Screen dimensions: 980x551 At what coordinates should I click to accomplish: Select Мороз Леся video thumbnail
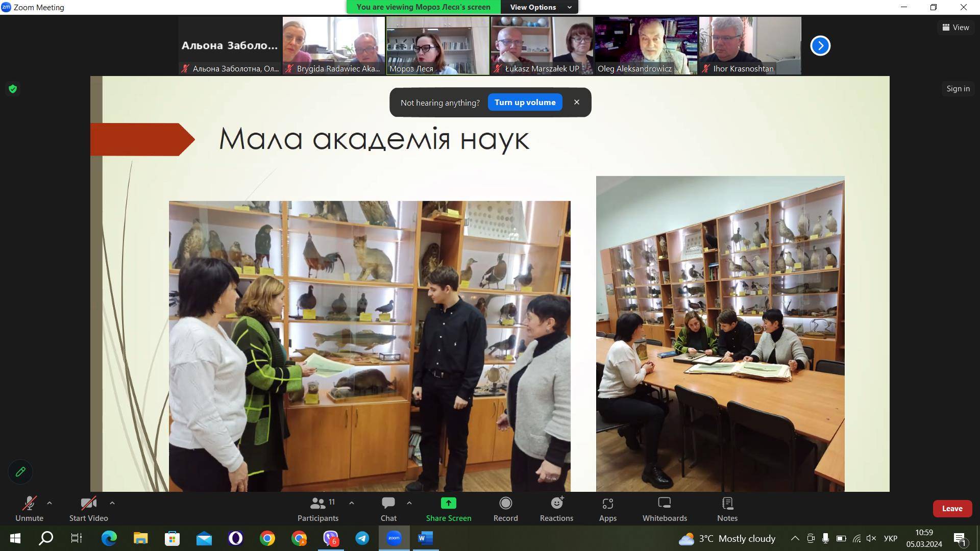(438, 45)
